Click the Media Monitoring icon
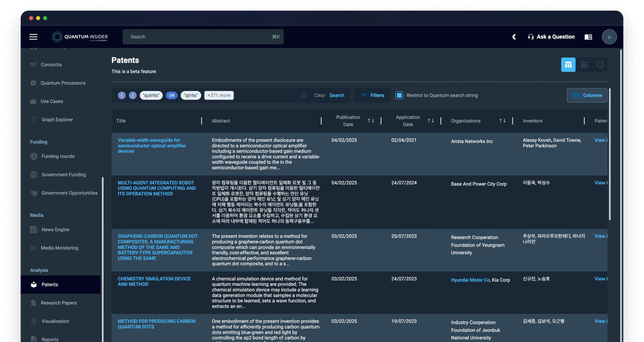 (33, 248)
